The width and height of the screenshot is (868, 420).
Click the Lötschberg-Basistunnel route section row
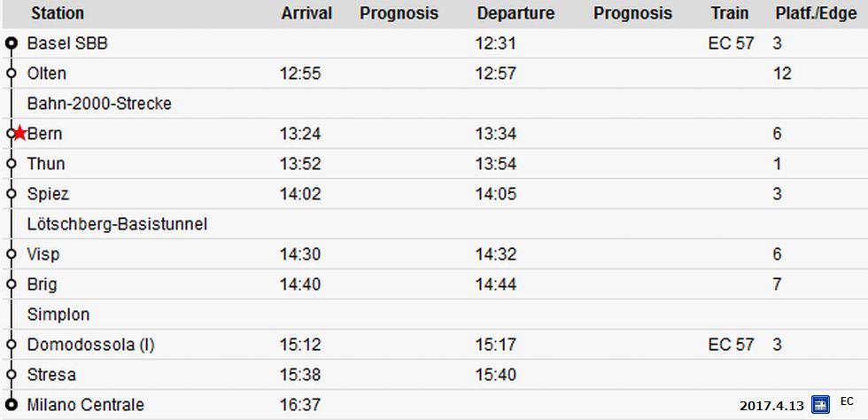(x=434, y=224)
